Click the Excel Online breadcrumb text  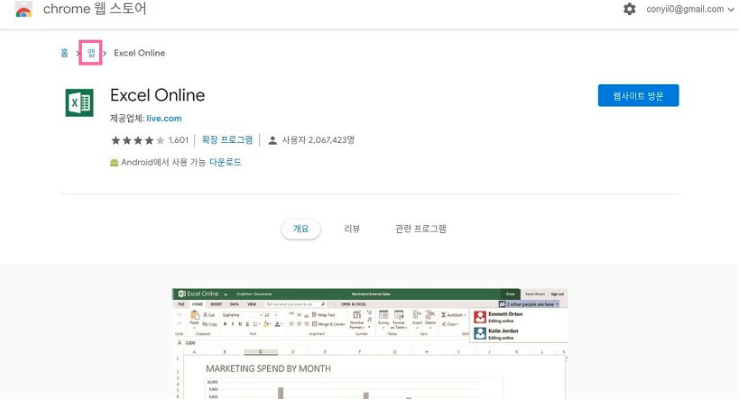tap(139, 53)
